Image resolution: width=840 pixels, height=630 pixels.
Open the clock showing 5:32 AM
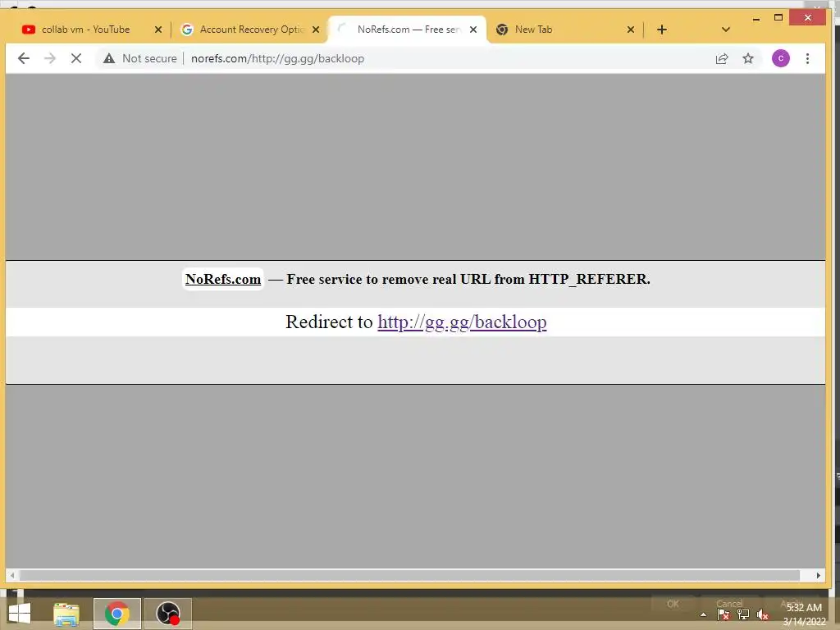point(804,614)
